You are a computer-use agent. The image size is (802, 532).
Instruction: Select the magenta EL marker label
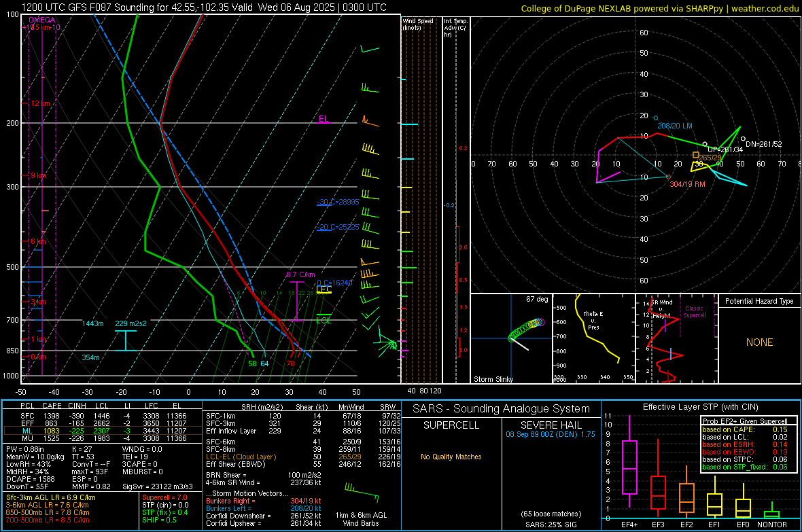coord(324,119)
